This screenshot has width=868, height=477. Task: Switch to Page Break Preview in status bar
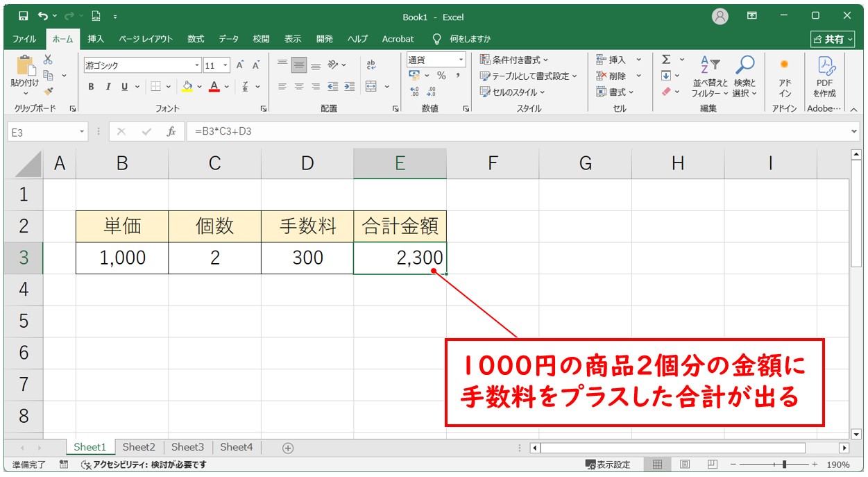(712, 465)
